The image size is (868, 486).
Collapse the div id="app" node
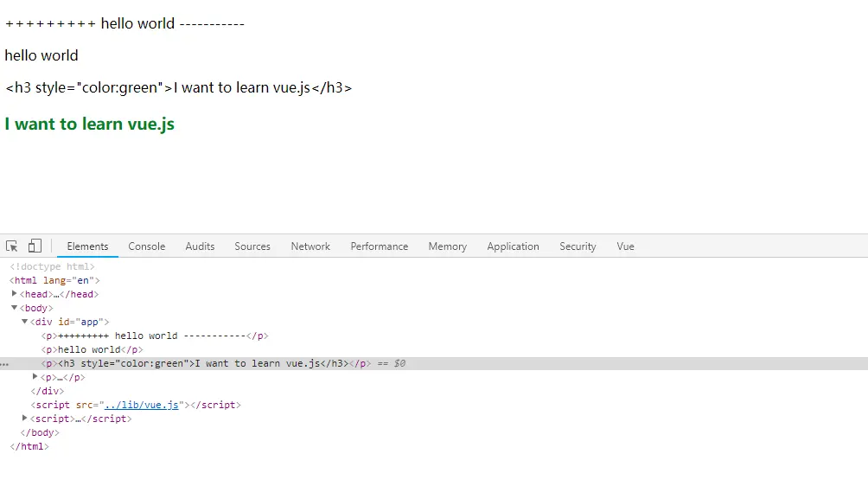pyautogui.click(x=25, y=322)
